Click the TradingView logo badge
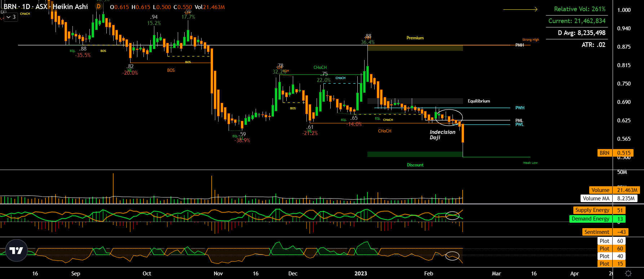This screenshot has height=279, width=644. (x=17, y=250)
